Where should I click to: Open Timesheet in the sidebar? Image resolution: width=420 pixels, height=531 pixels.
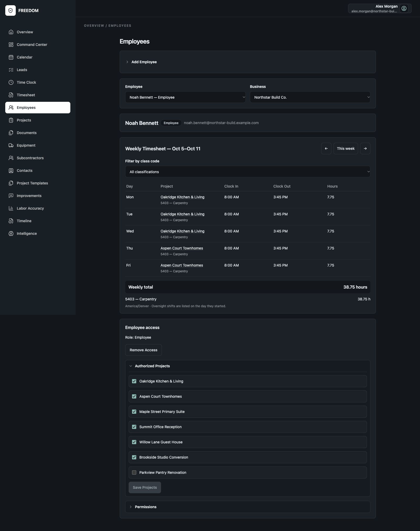point(38,95)
